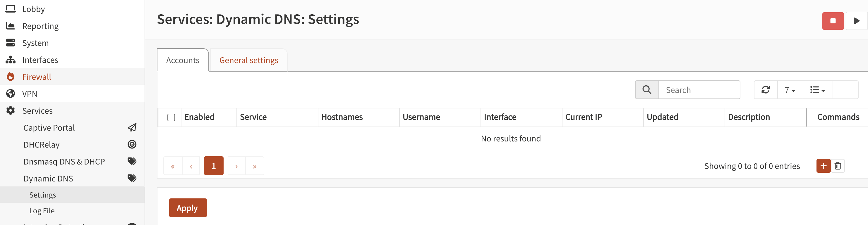Viewport: 868px width, 225px height.
Task: Expand the Services sidebar menu
Action: 37,111
